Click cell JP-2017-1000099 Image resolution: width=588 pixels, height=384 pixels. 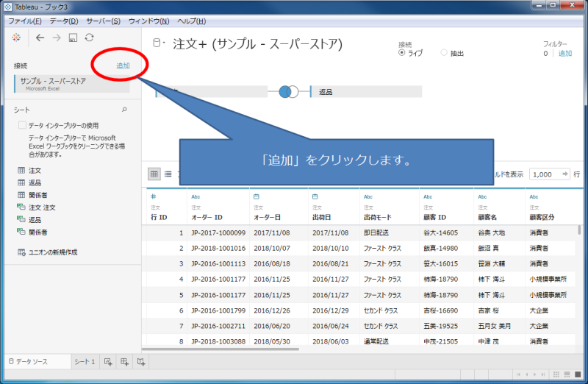[x=218, y=232]
